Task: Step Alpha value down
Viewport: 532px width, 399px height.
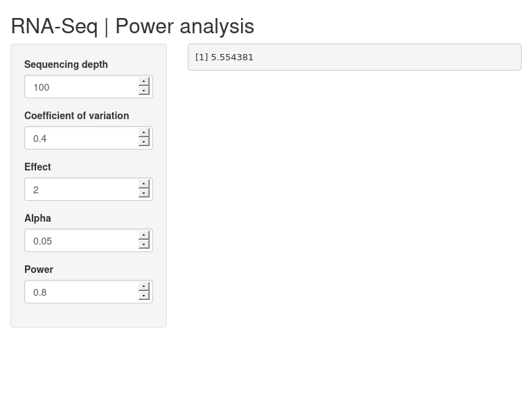Action: pyautogui.click(x=144, y=245)
